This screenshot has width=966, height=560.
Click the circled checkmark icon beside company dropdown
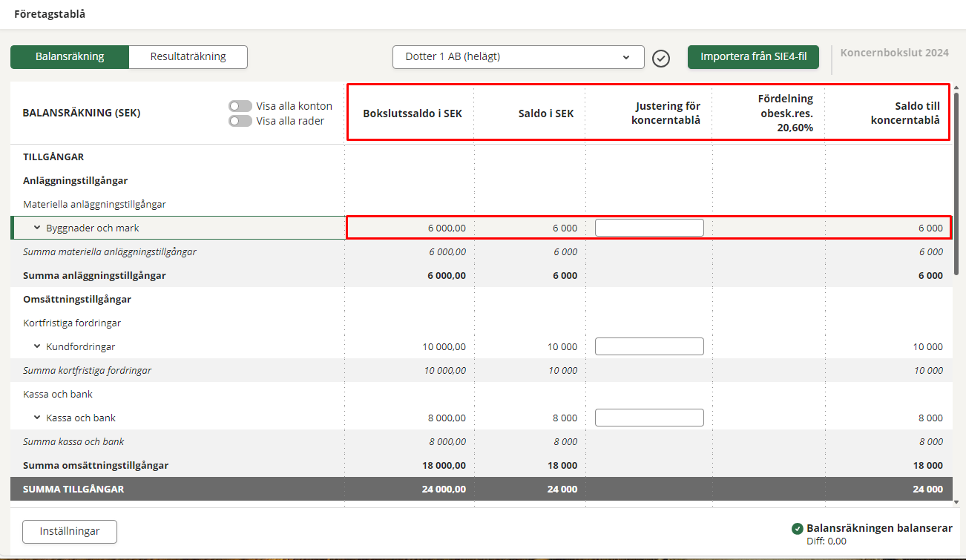point(661,58)
